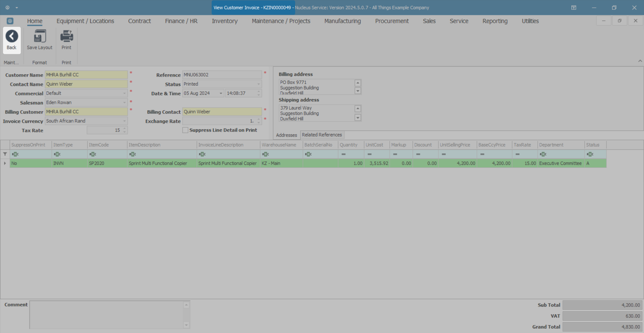The image size is (644, 333).
Task: Sort by the ItemDescription column header
Action: click(162, 145)
